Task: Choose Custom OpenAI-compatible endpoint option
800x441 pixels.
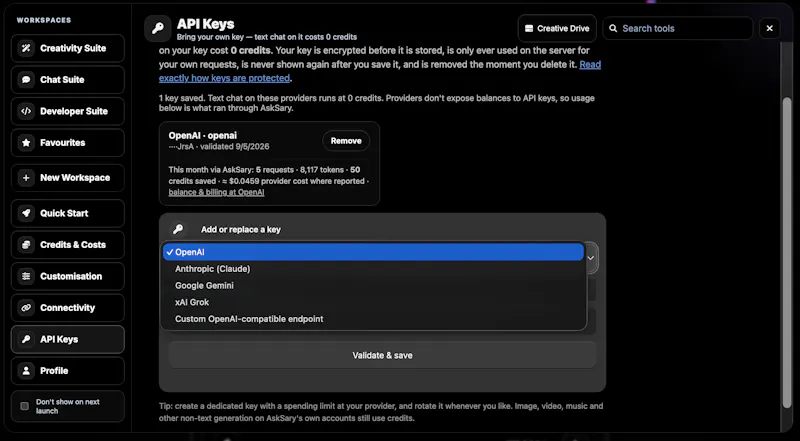Action: click(x=373, y=319)
